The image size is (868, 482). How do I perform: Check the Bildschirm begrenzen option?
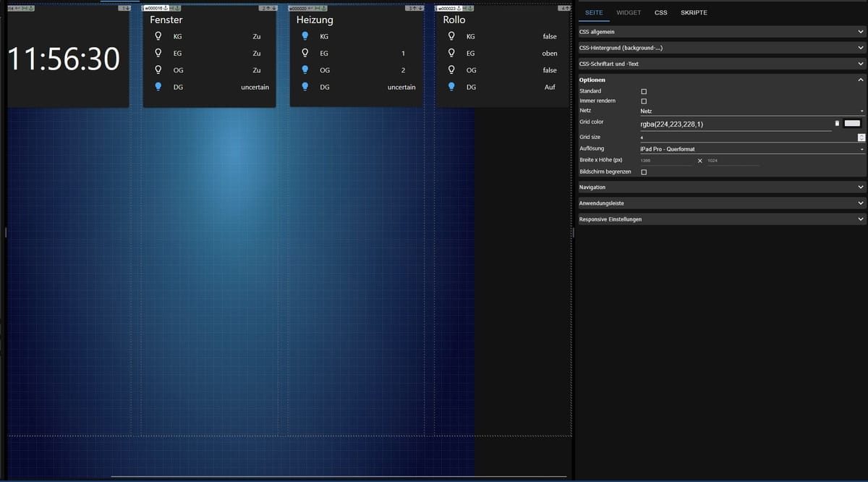point(644,172)
